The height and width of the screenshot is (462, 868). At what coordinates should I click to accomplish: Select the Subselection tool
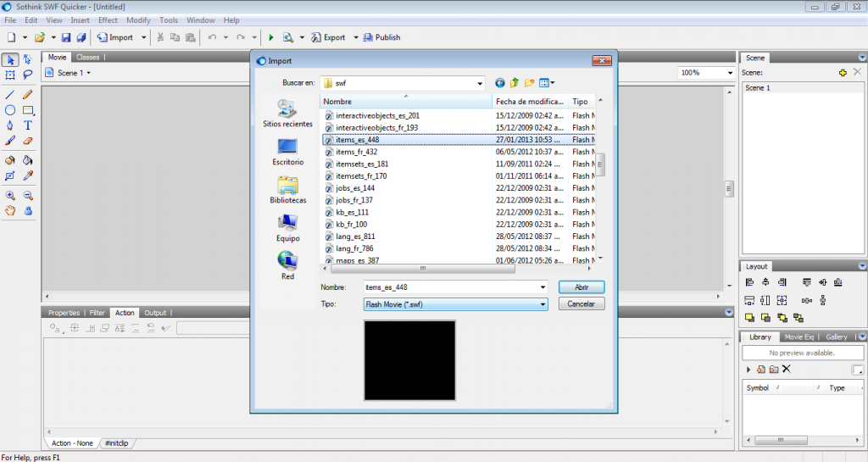(x=28, y=59)
